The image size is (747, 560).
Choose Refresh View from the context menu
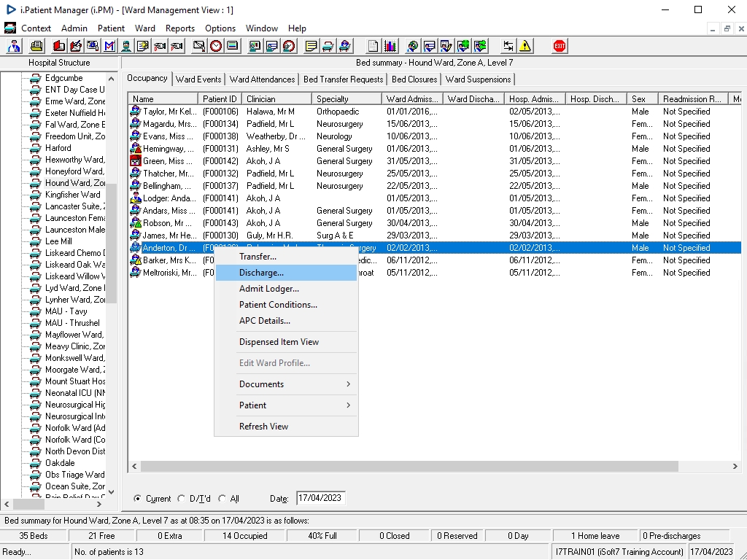click(x=286, y=427)
